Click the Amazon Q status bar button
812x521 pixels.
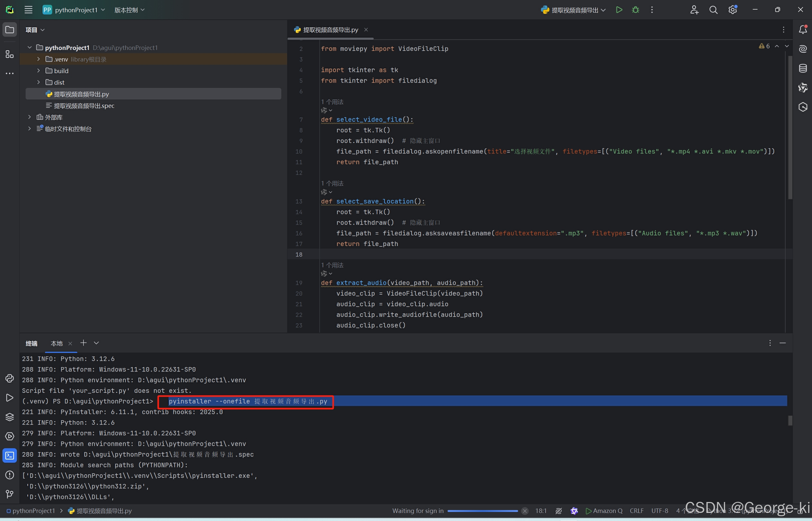coord(604,510)
